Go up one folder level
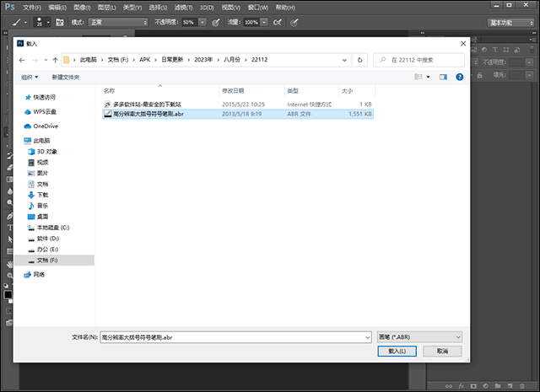 [x=55, y=60]
